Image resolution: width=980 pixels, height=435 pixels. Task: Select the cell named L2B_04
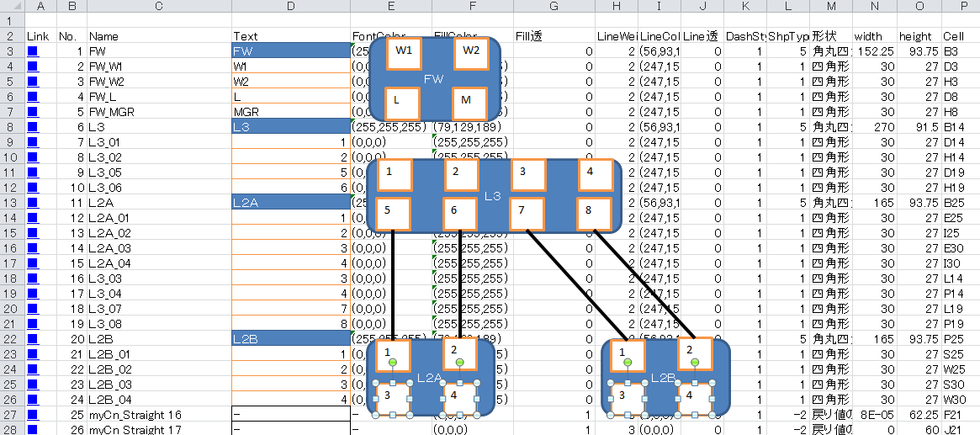click(159, 400)
